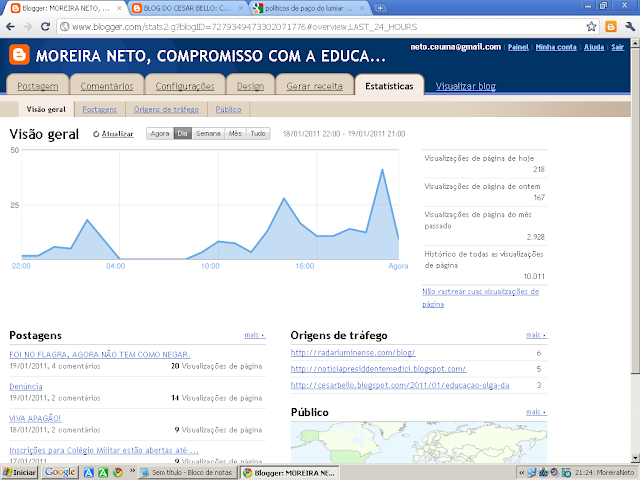
Task: Open the Chrome wrench settings menu
Action: (629, 27)
